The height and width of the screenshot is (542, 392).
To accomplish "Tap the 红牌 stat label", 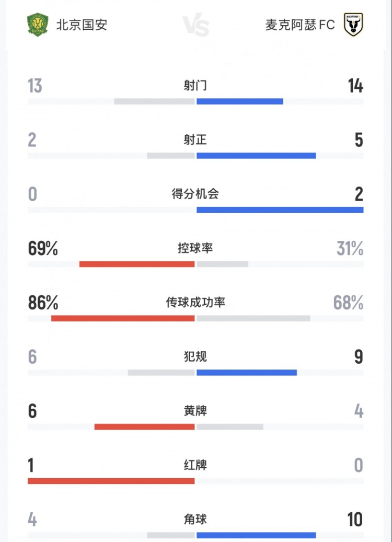I will pyautogui.click(x=195, y=465).
